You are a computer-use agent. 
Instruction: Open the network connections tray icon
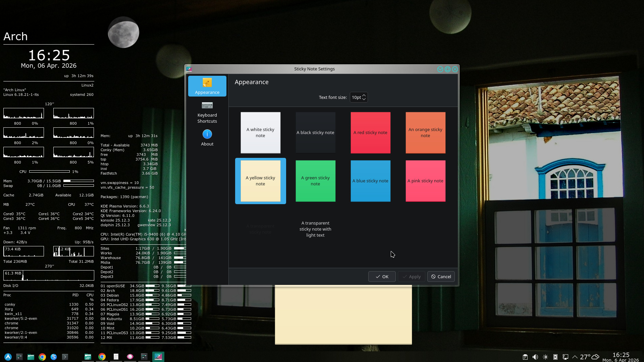tap(566, 357)
